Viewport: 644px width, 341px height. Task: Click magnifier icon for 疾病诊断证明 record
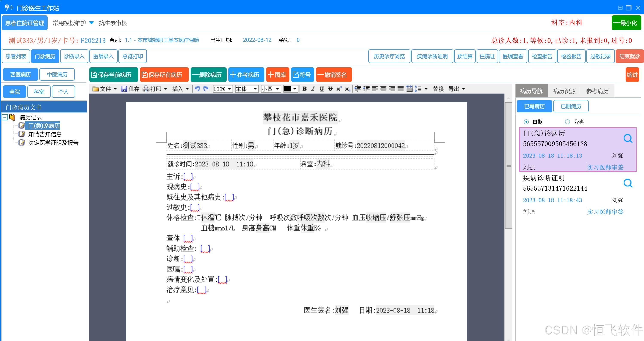[x=627, y=183]
